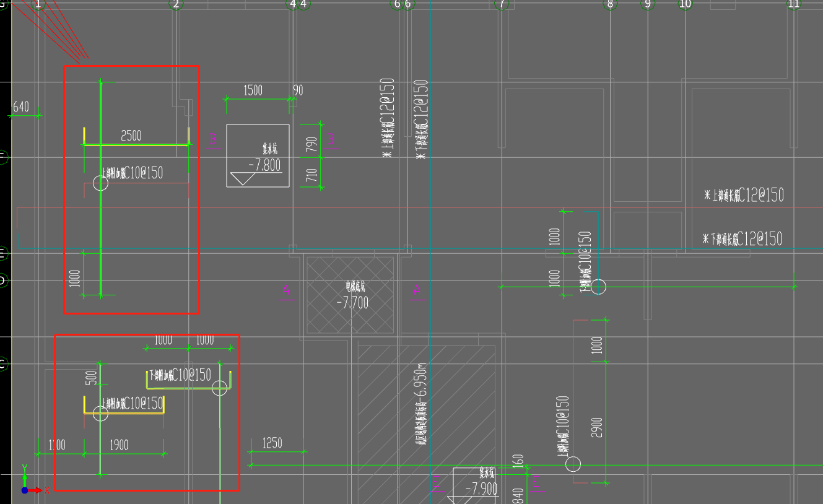Click the 1250 dimension text
The height and width of the screenshot is (504, 823).
[x=272, y=443]
